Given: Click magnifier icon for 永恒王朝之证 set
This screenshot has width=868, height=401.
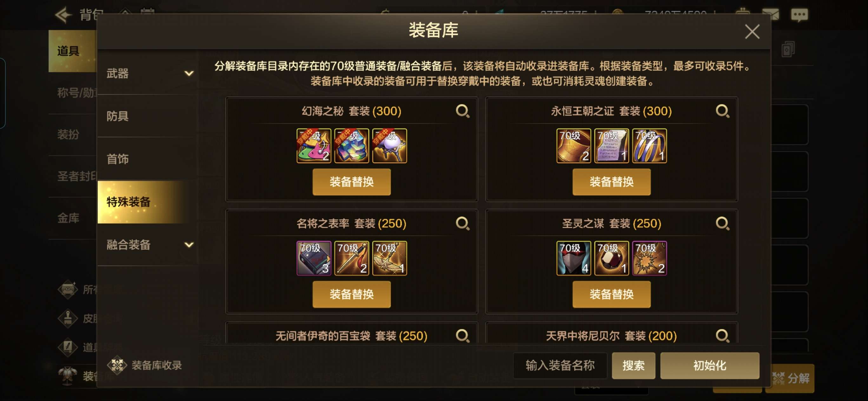Looking at the screenshot, I should click(x=722, y=111).
